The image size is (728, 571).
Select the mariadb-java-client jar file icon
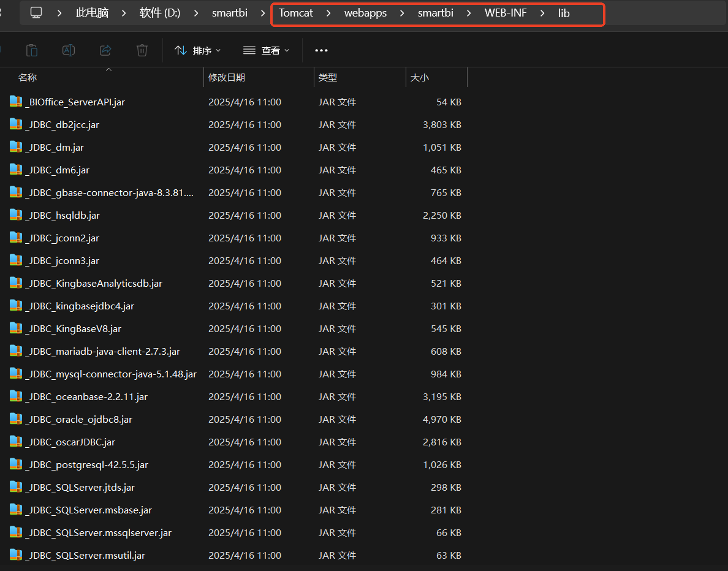[16, 351]
